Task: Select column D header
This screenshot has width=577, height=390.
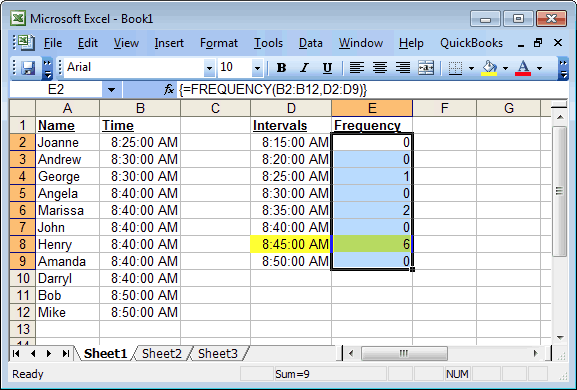Action: coord(291,108)
